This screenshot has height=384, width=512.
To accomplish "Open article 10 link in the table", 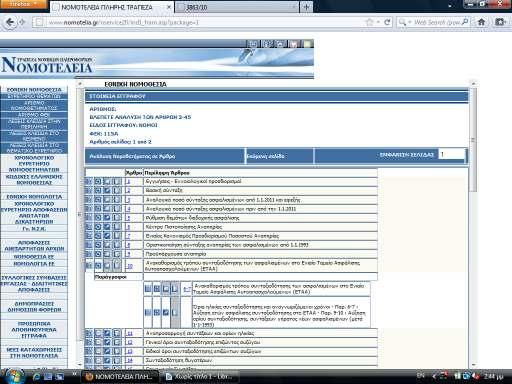I will [130, 266].
